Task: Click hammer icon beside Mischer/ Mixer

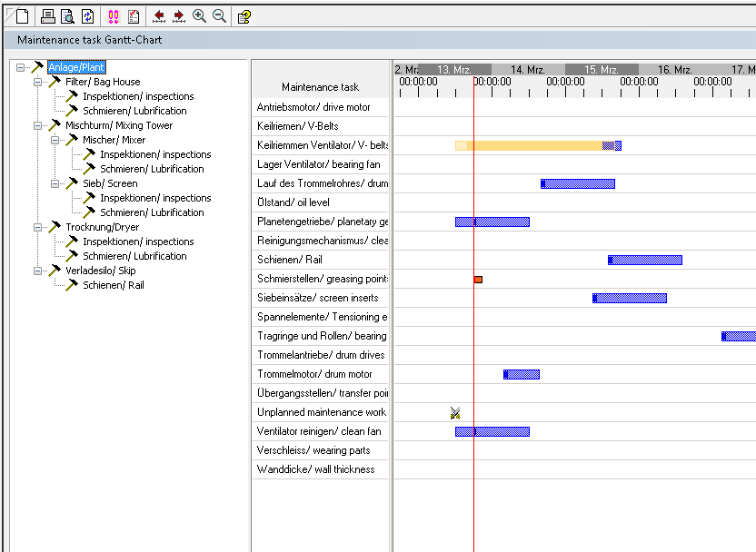Action: pyautogui.click(x=73, y=140)
